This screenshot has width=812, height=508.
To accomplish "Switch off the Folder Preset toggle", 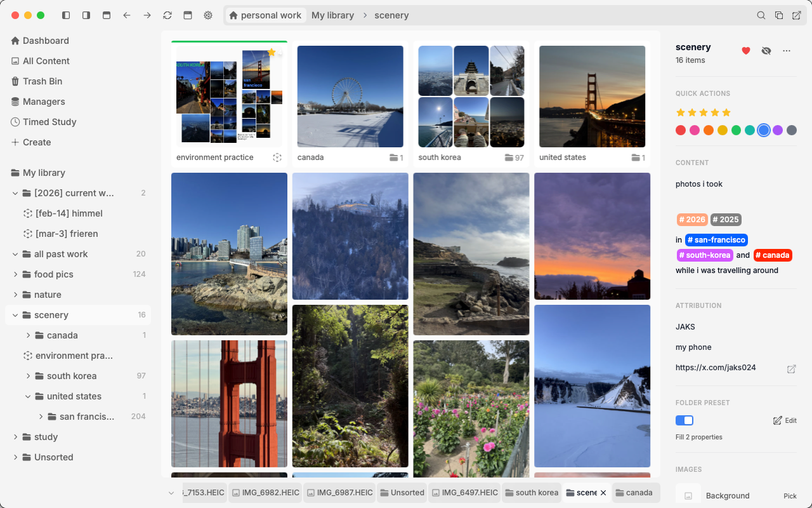I will 684,420.
